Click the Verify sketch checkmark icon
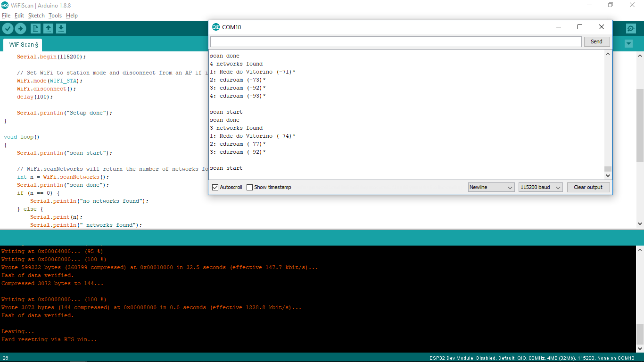Screen dimensions: 644x362 coord(8,28)
